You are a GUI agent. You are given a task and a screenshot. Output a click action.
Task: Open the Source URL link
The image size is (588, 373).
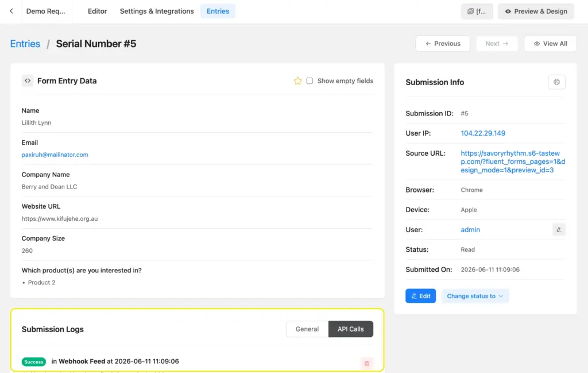pyautogui.click(x=513, y=161)
